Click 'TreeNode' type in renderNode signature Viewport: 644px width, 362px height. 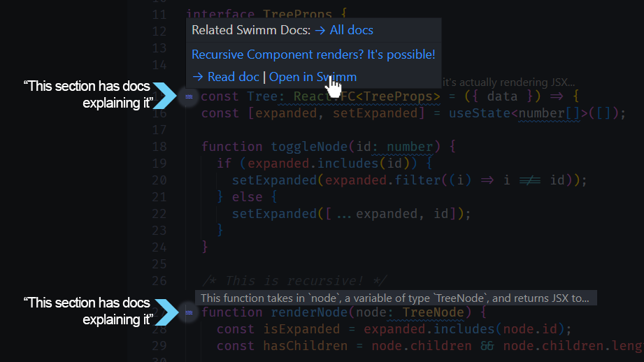click(x=433, y=313)
